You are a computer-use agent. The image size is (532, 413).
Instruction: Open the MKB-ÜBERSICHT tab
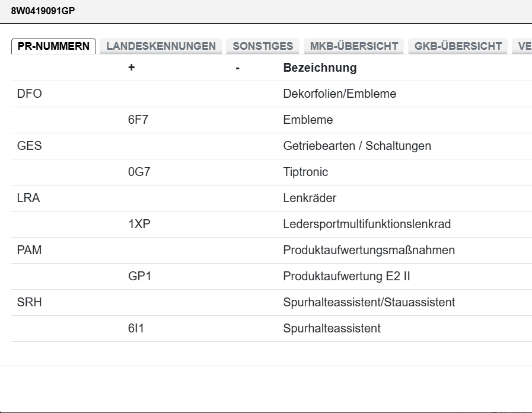point(354,46)
